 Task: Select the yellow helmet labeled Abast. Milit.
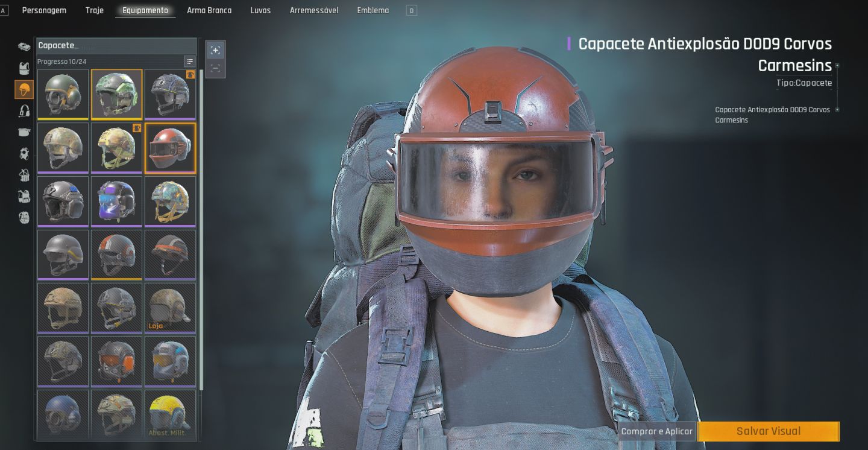pyautogui.click(x=170, y=414)
